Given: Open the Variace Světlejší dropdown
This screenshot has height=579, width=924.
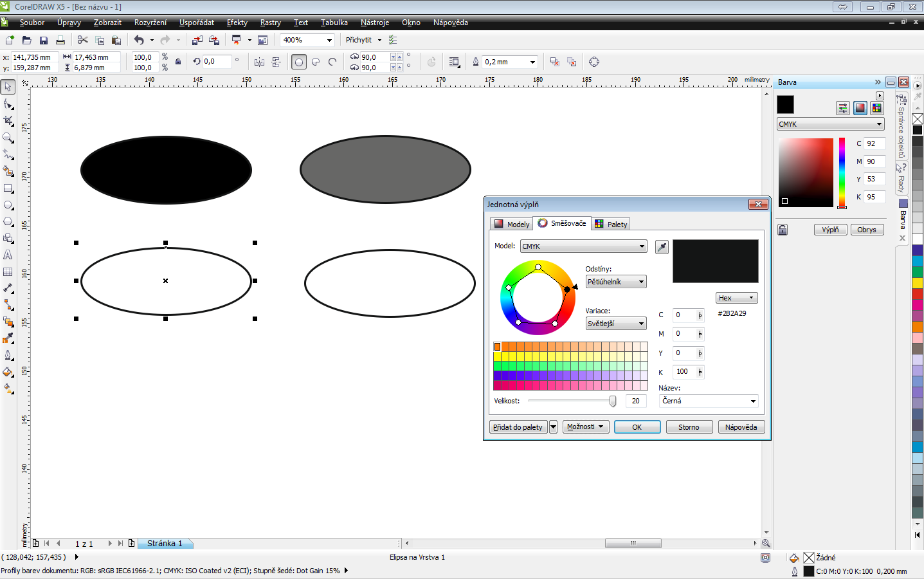Looking at the screenshot, I should [x=616, y=324].
